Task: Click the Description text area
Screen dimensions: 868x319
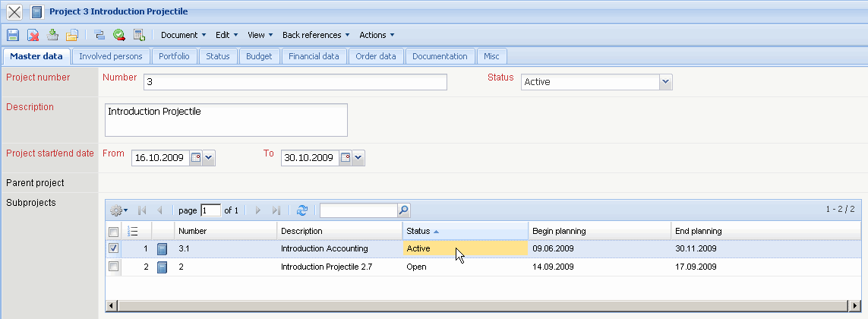Action: 226,120
